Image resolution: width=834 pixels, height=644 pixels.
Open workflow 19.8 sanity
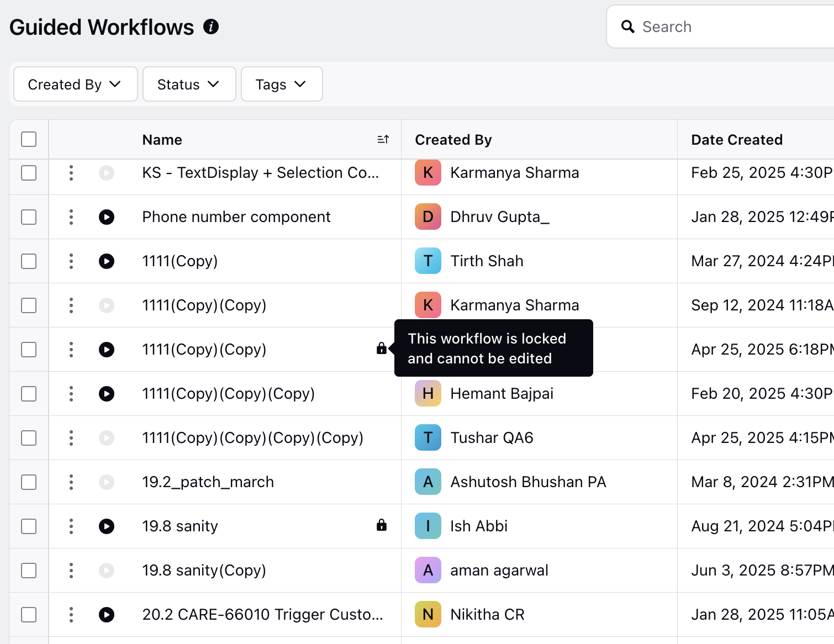pyautogui.click(x=180, y=526)
